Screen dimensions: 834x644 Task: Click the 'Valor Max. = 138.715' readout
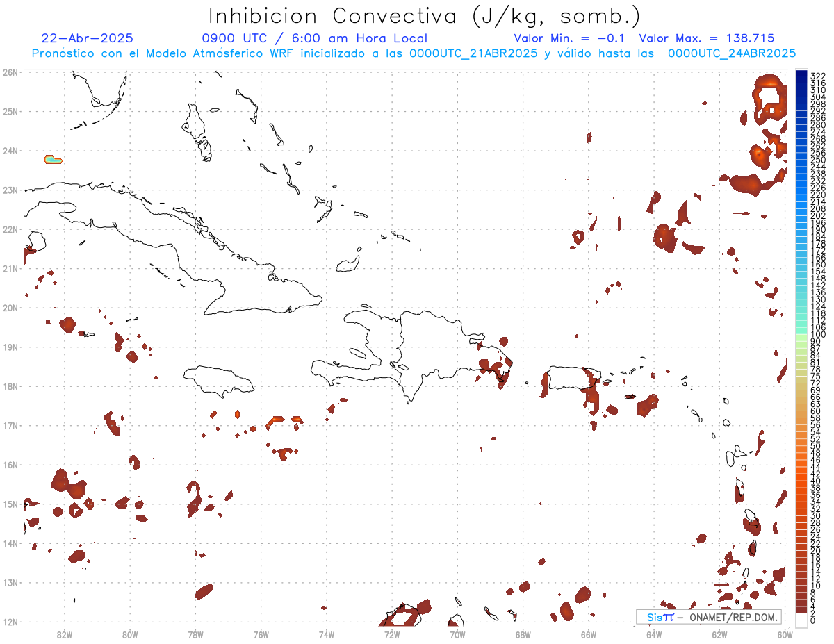(x=707, y=38)
